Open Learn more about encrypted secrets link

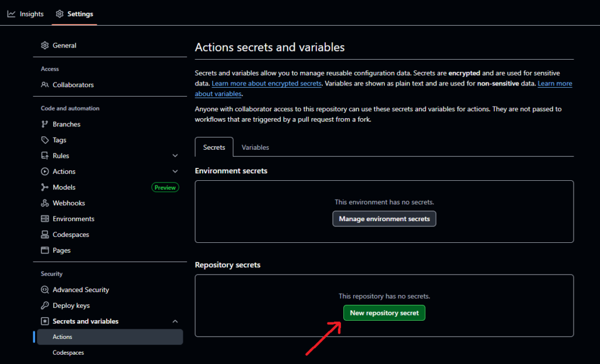click(267, 84)
